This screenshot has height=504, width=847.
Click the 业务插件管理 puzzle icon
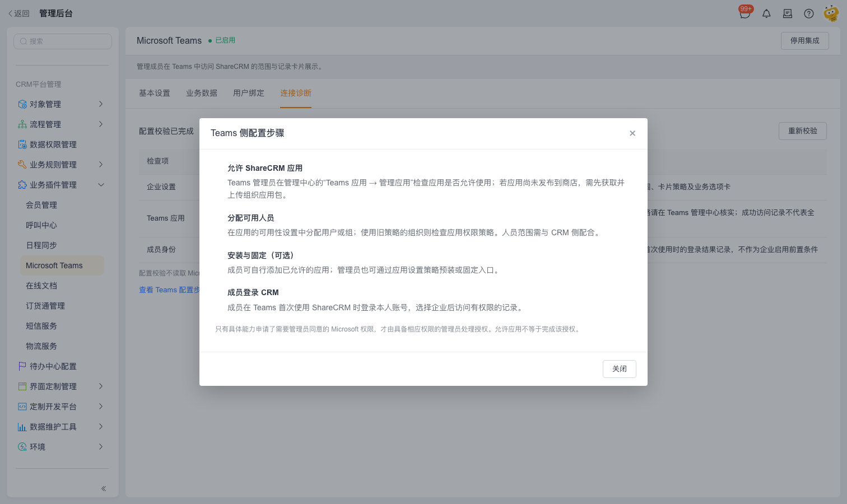[x=22, y=185]
